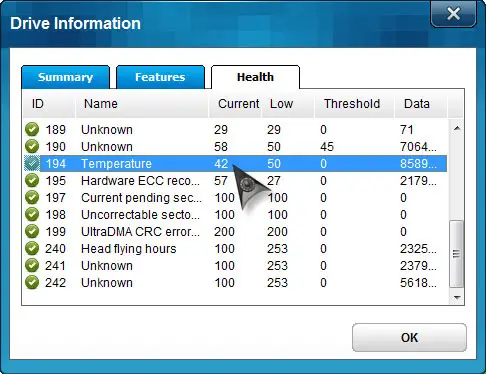Click the ID number '190'
This screenshot has width=486, height=374.
click(x=55, y=147)
